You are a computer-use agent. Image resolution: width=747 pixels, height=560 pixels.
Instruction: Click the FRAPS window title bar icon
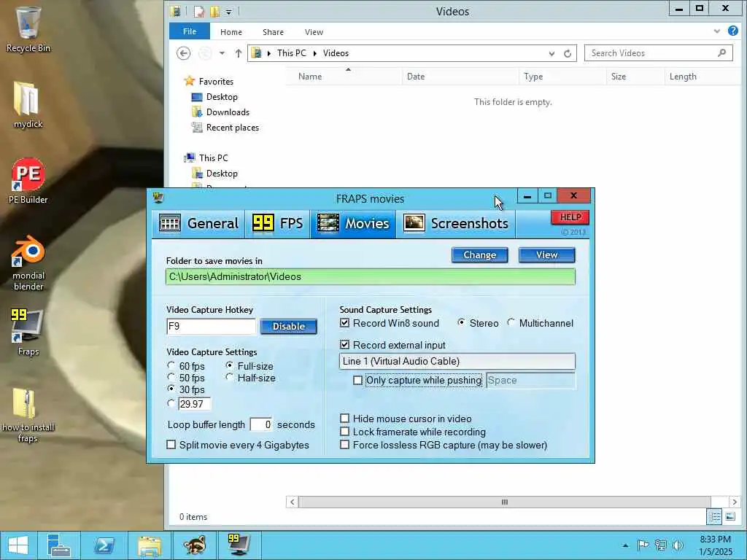click(x=158, y=198)
